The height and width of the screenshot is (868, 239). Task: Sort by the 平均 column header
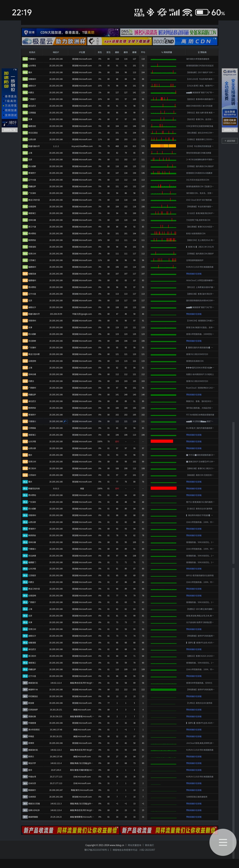(x=143, y=52)
